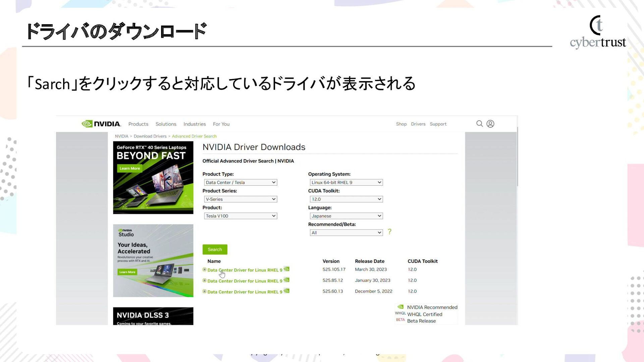Open the Language dropdown

tap(346, 216)
